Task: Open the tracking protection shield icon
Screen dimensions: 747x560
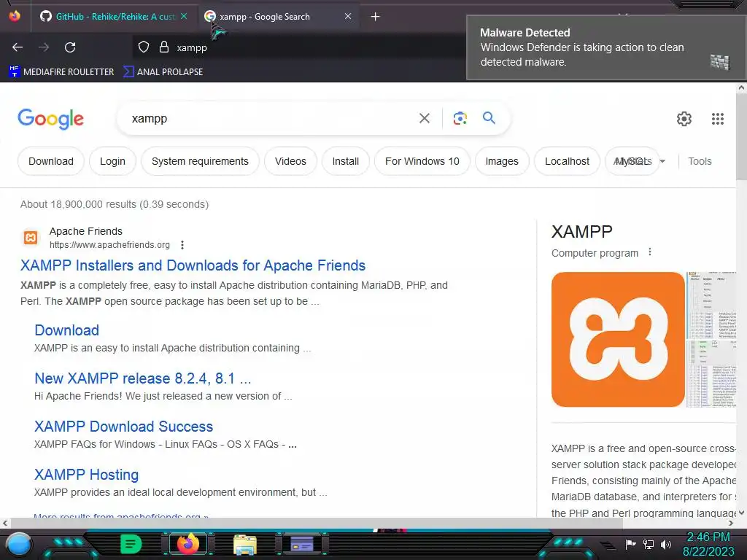Action: point(144,47)
